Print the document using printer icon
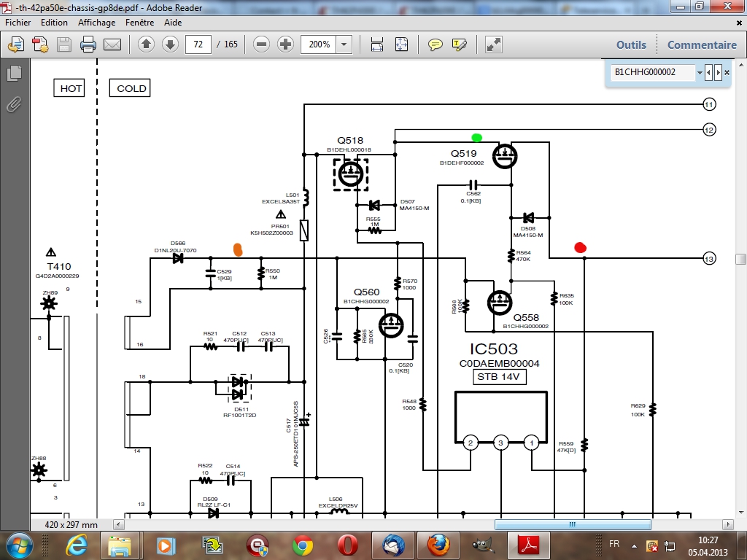The height and width of the screenshot is (560, 747). [x=88, y=44]
